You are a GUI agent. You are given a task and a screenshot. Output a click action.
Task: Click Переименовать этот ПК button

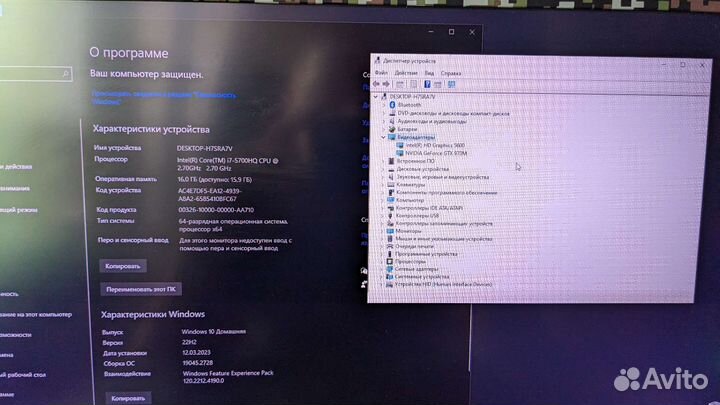(x=141, y=289)
